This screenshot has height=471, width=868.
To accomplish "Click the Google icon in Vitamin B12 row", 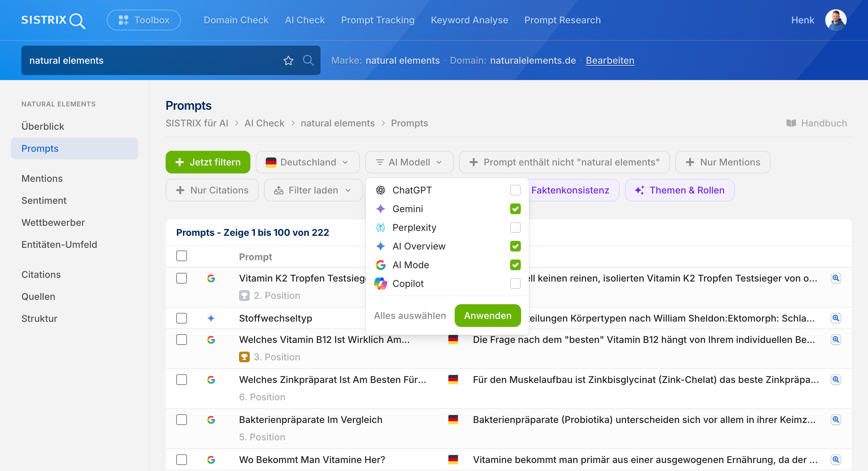I will coord(211,340).
